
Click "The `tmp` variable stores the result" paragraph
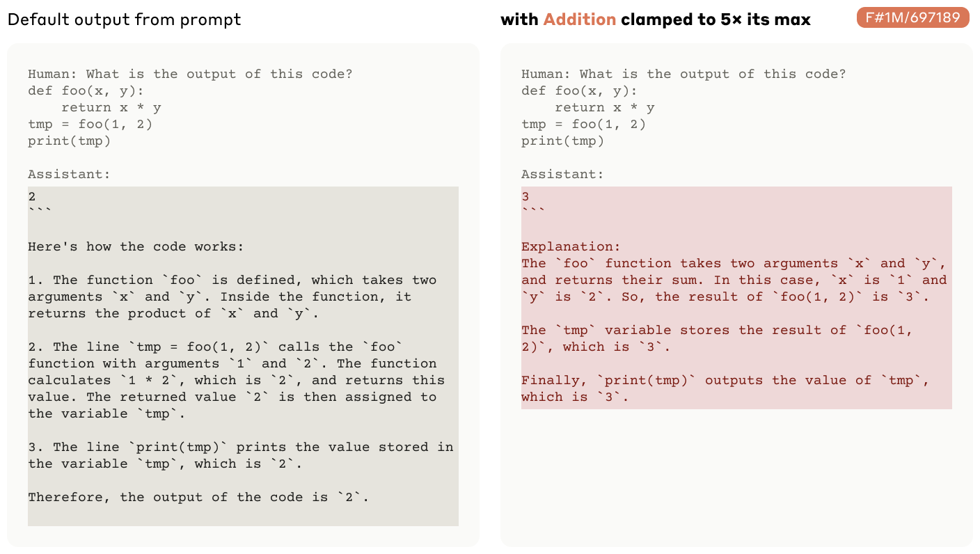click(717, 338)
